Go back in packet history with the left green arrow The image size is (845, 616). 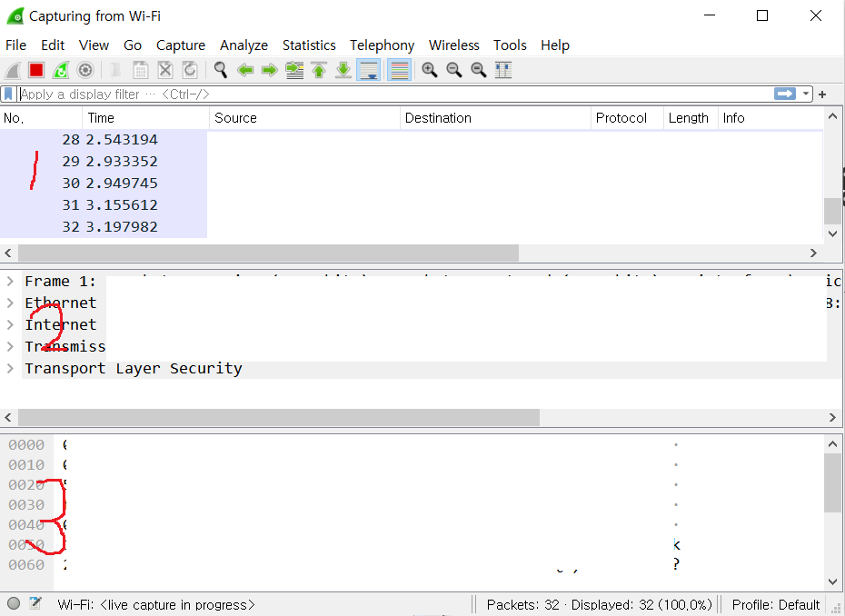pyautogui.click(x=245, y=70)
